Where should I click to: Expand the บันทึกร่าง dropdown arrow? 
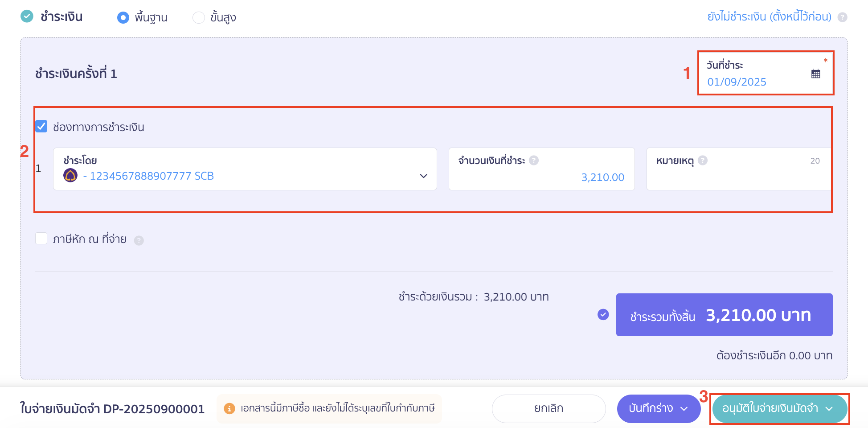click(x=685, y=408)
